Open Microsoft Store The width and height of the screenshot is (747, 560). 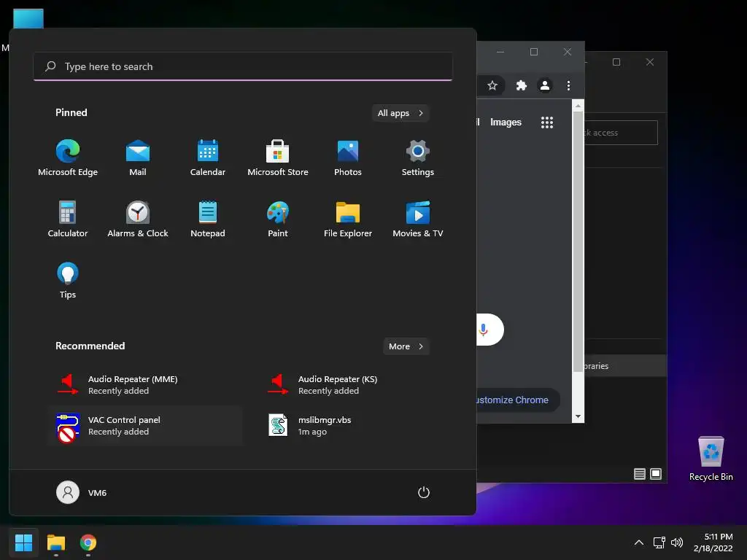(278, 158)
